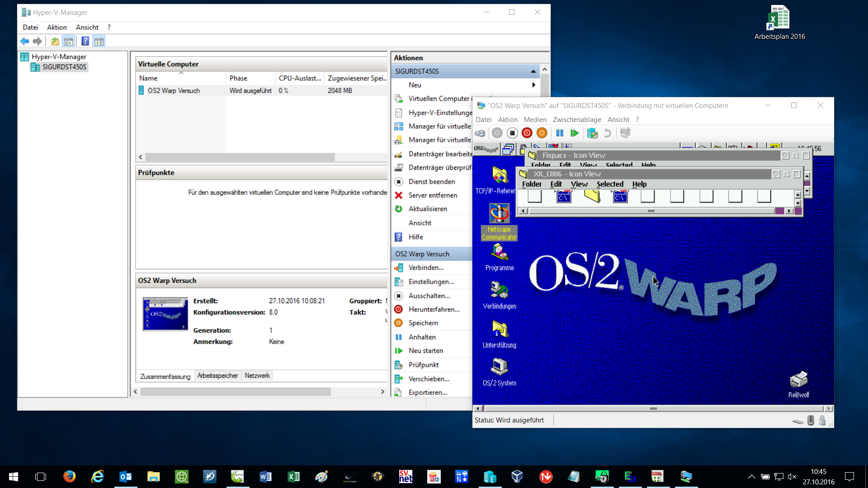Click the up-folder icon in Hyper-V-Manager toolbar
Screen dimensions: 868x488
tap(55, 42)
